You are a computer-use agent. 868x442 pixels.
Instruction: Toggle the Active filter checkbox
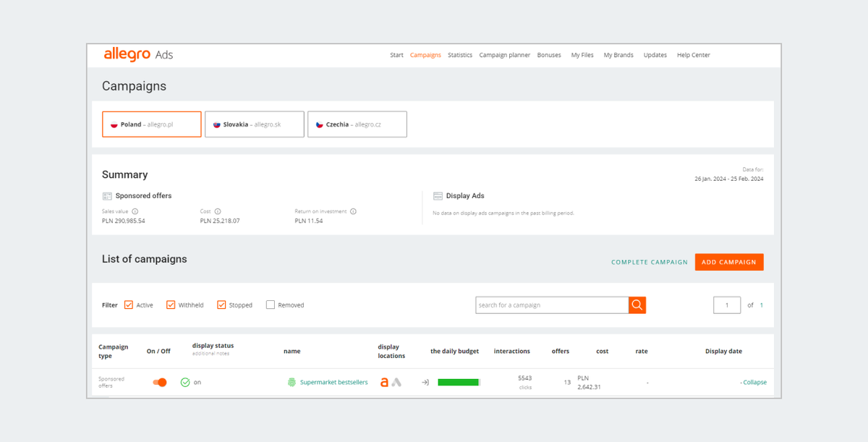point(129,305)
